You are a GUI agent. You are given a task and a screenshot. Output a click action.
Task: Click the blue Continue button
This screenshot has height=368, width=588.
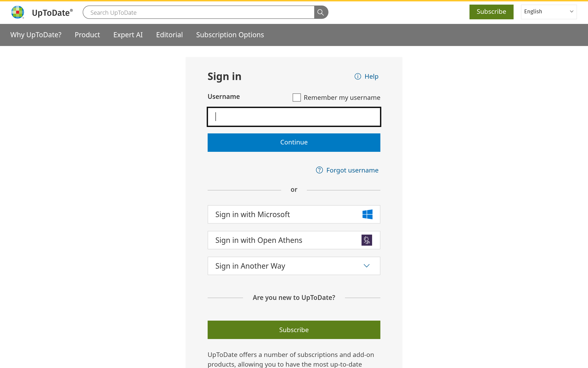(294, 142)
